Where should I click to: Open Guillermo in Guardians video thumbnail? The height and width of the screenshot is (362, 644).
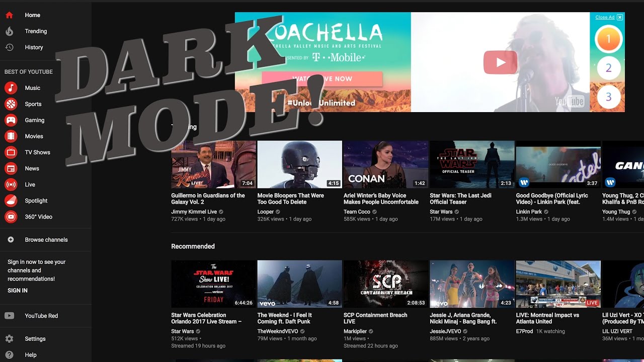click(x=213, y=164)
